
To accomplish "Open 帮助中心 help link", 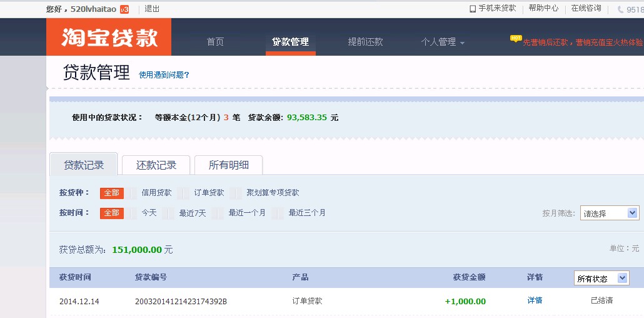I will tap(543, 8).
